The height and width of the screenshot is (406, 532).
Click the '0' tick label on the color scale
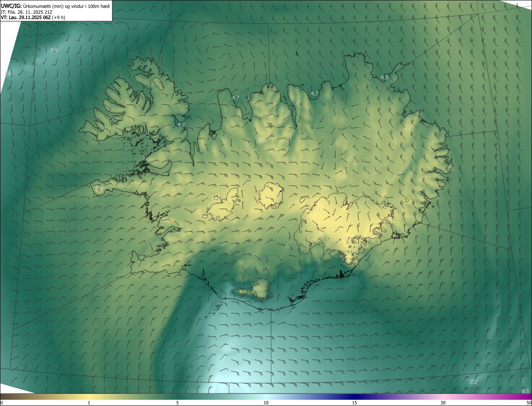(2, 403)
